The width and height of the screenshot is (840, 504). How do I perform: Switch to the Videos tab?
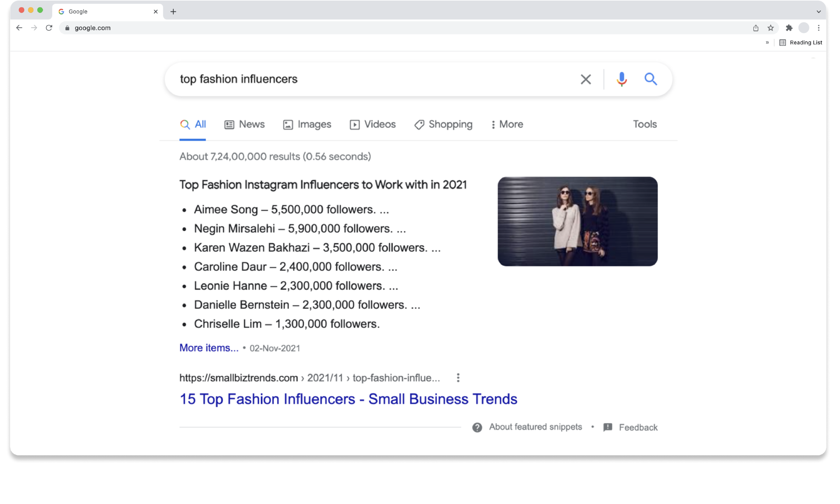(373, 124)
